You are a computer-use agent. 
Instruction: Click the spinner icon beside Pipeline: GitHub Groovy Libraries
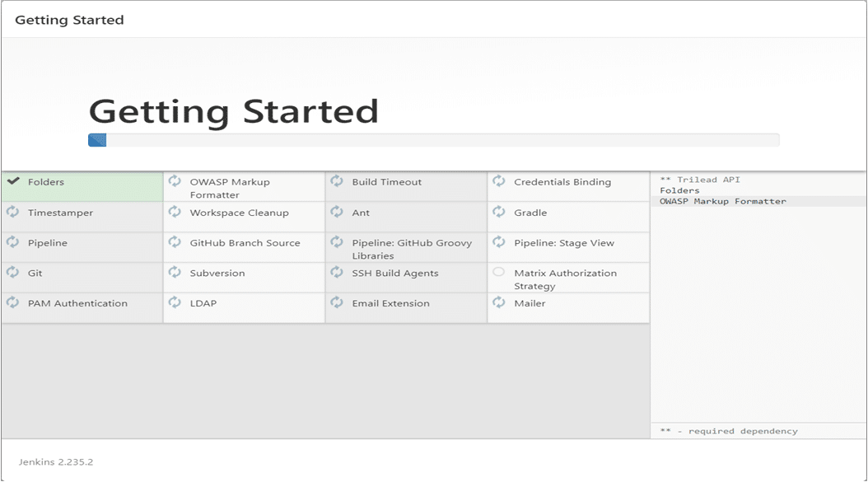(x=337, y=242)
